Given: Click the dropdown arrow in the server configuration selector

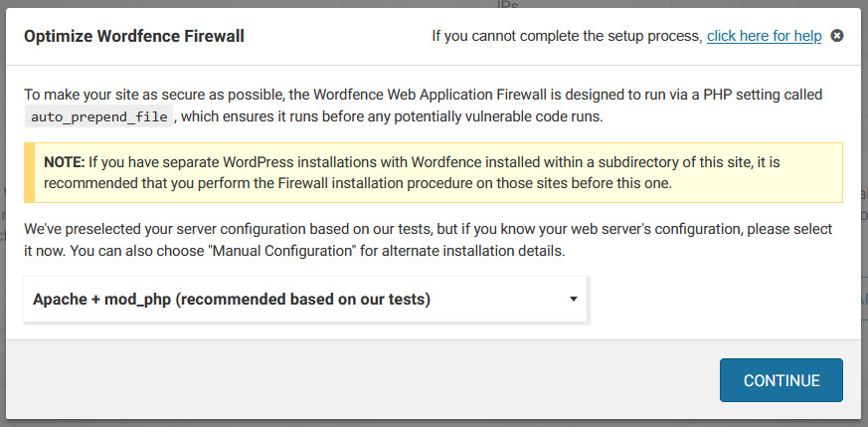Looking at the screenshot, I should click(574, 300).
